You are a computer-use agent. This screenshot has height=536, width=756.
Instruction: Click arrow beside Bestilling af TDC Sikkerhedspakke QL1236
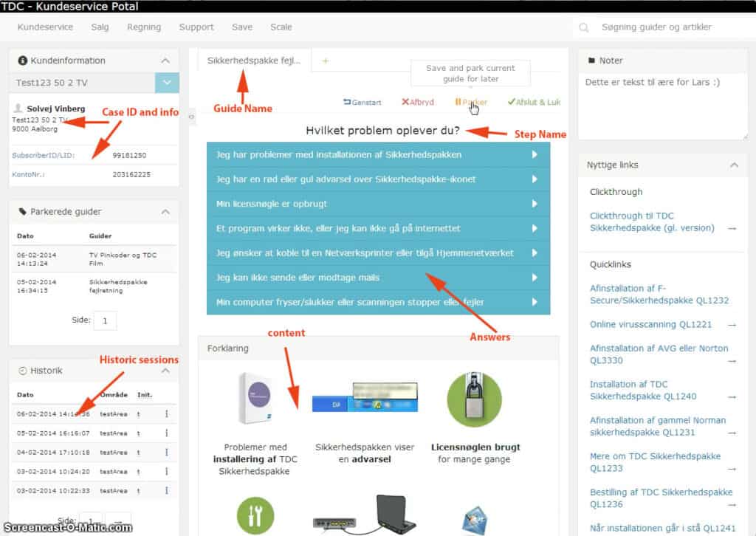pos(732,505)
